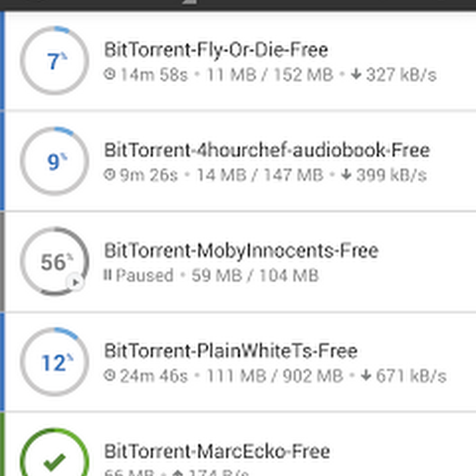Expand details for BitTorrent-4hourchef-audiobook-Free
Viewport: 476px width, 476px height.
pos(266,151)
